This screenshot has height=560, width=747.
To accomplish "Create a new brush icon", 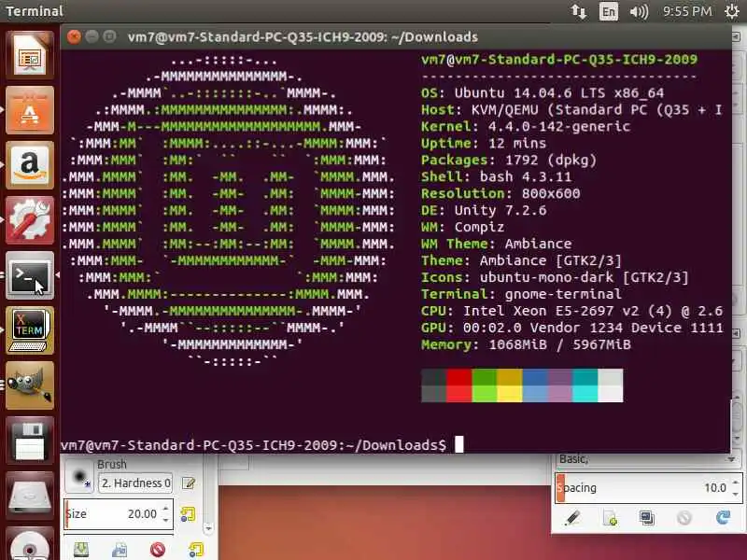I will tap(610, 518).
